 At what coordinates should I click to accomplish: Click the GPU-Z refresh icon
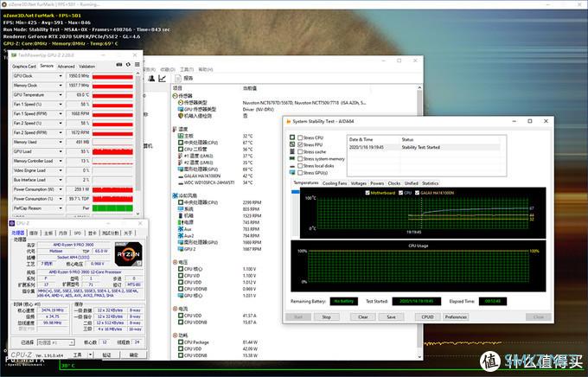coord(128,65)
